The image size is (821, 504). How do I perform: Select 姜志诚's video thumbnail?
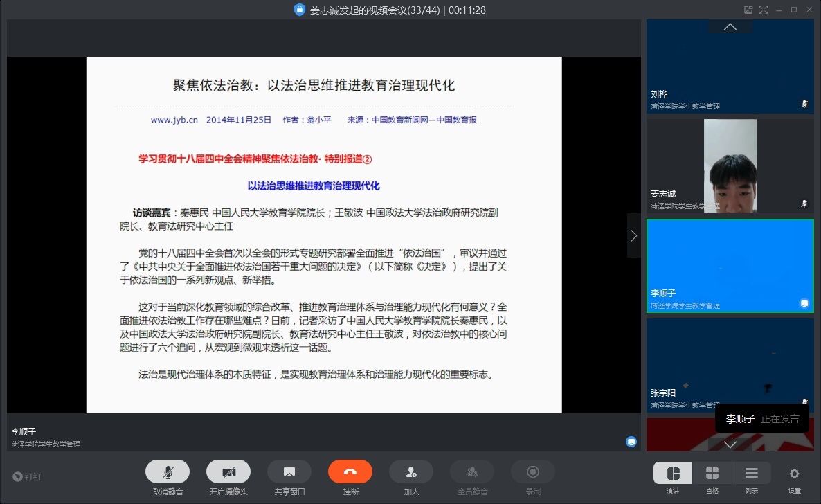[730, 166]
